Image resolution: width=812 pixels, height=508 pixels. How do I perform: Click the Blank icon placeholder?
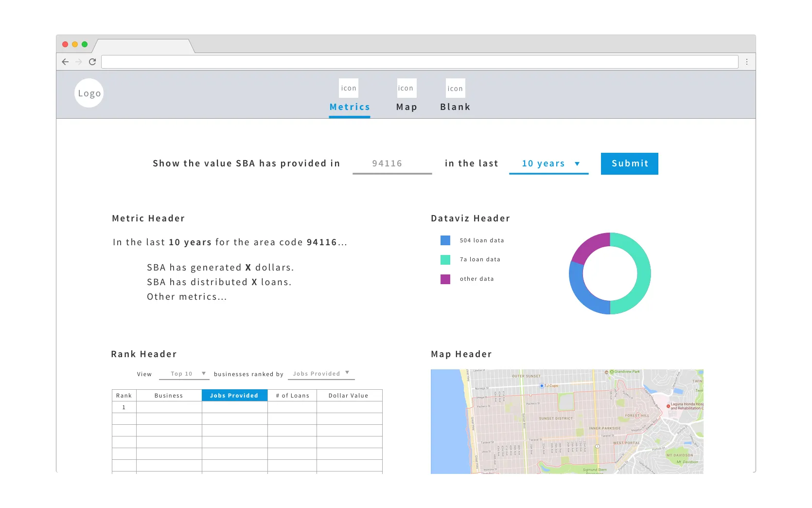point(455,88)
